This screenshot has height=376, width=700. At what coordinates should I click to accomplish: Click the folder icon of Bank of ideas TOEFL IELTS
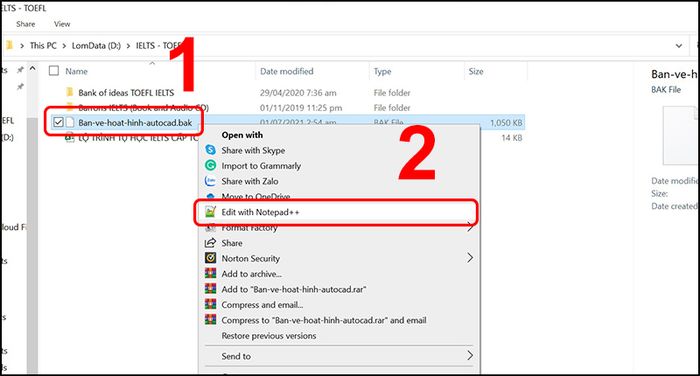click(70, 92)
